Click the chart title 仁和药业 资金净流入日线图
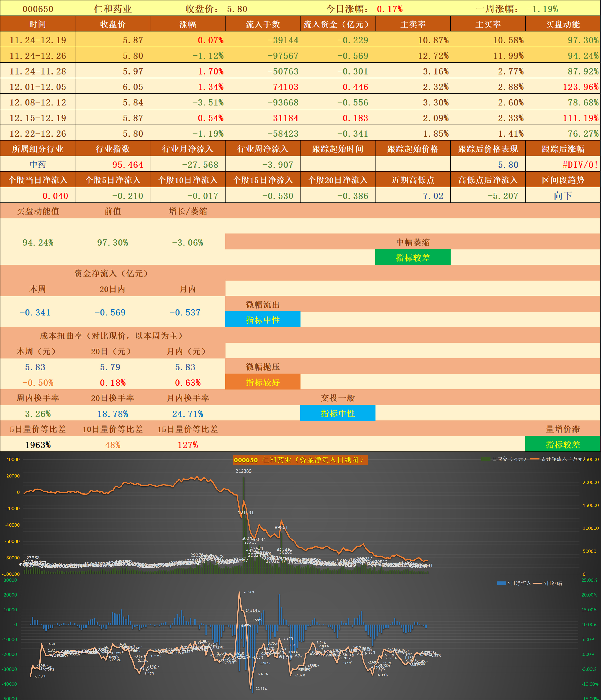 point(300,460)
